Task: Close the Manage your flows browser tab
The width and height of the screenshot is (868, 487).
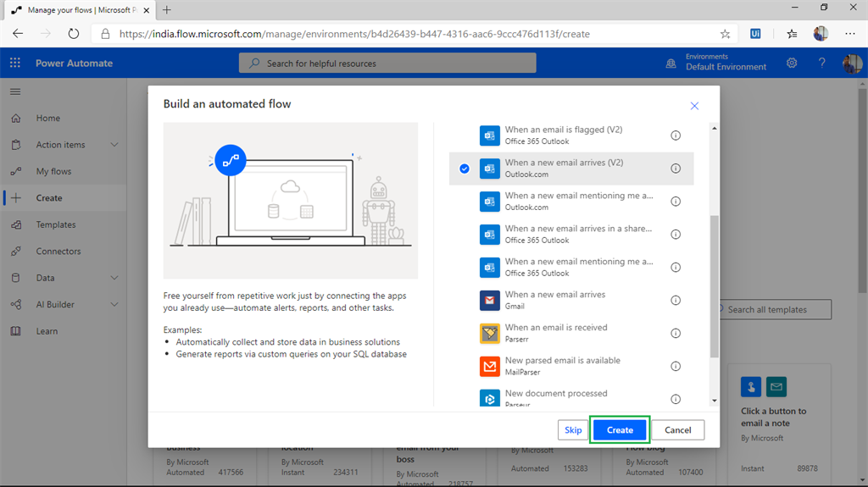Action: [146, 10]
